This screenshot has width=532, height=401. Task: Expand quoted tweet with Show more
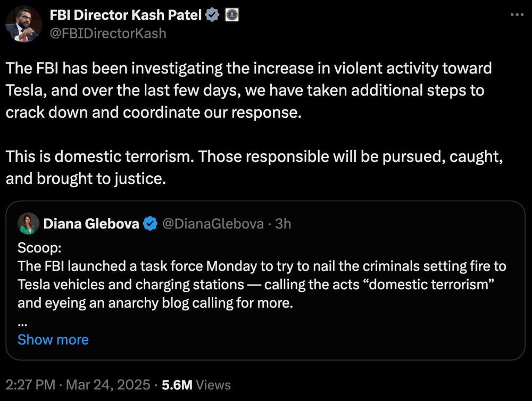click(53, 340)
